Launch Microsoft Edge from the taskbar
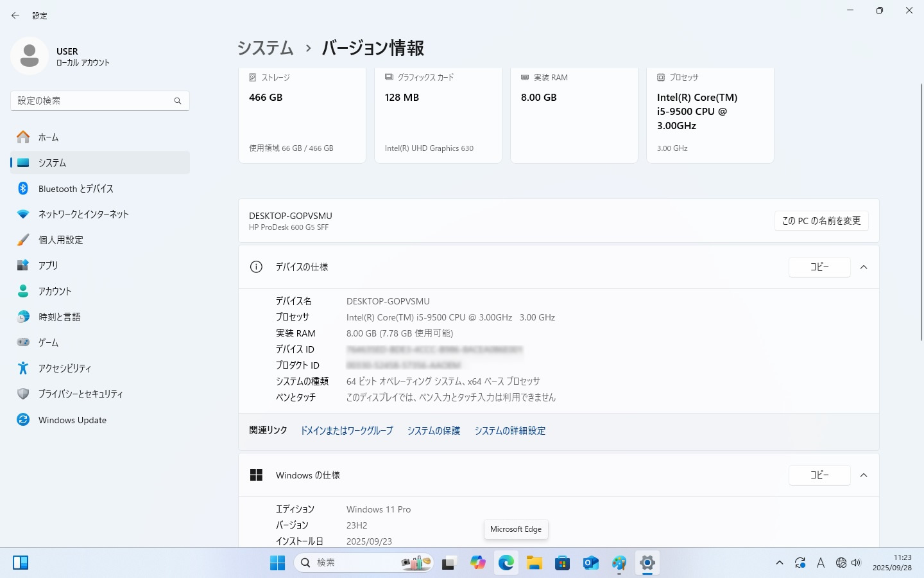 tap(506, 563)
